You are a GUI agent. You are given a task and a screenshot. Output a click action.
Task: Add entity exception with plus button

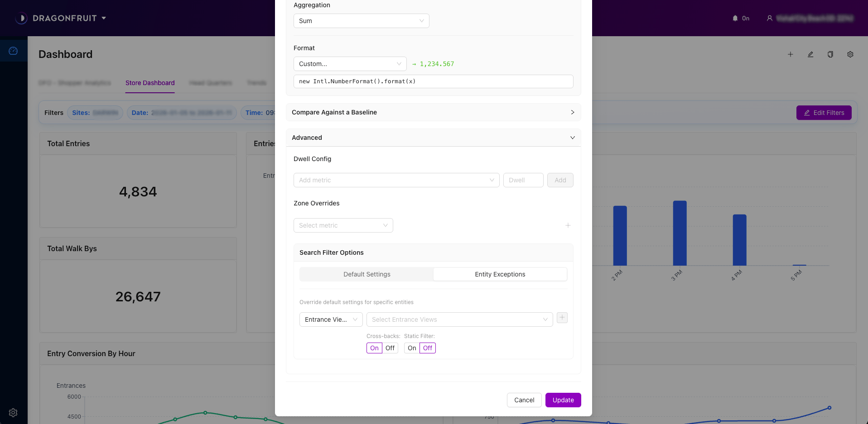[x=562, y=318]
